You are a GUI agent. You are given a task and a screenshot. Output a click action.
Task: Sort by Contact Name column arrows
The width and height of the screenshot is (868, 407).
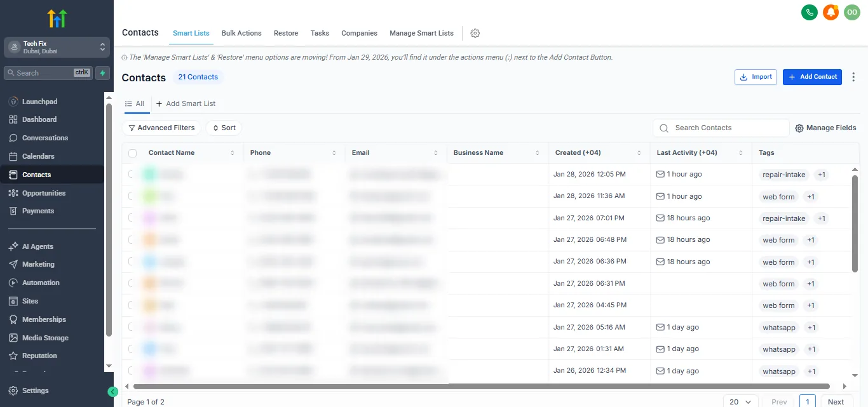pyautogui.click(x=232, y=153)
